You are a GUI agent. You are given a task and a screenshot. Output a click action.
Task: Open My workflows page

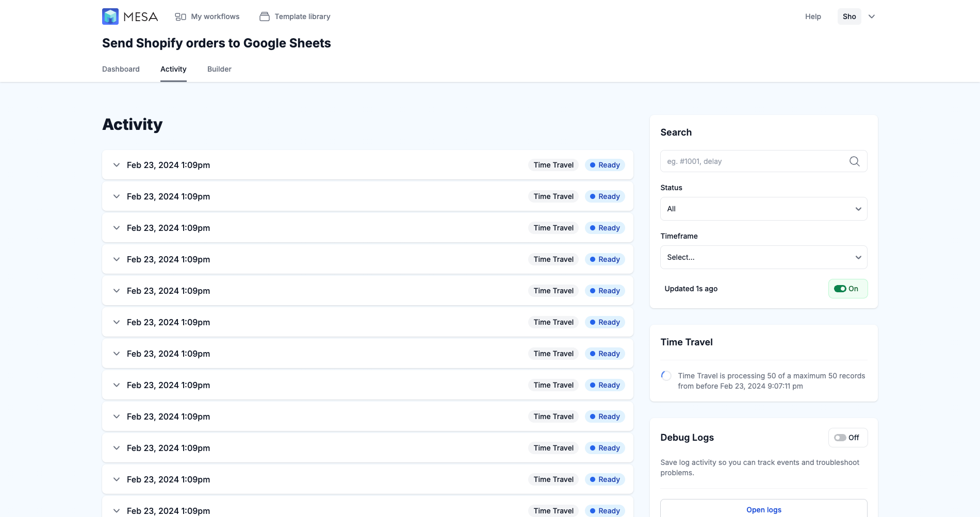207,16
